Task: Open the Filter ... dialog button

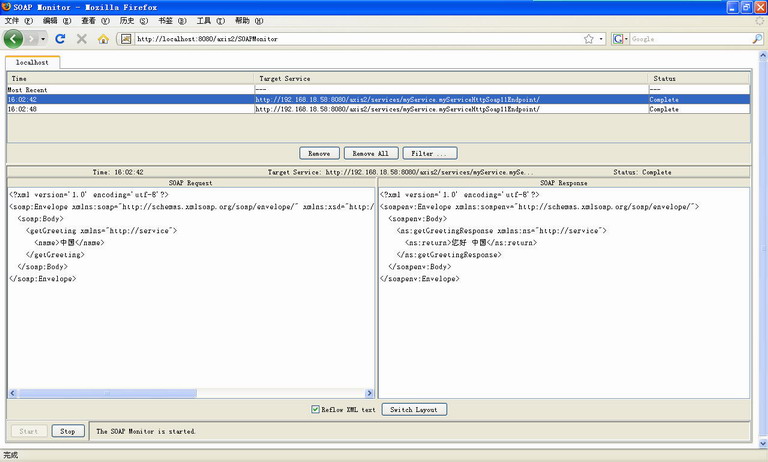Action: (x=430, y=153)
